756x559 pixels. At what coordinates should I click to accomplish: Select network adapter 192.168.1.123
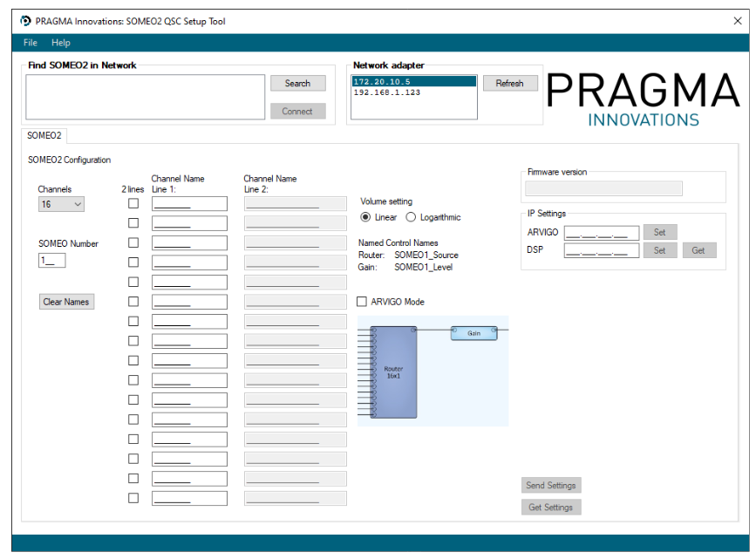(x=414, y=92)
